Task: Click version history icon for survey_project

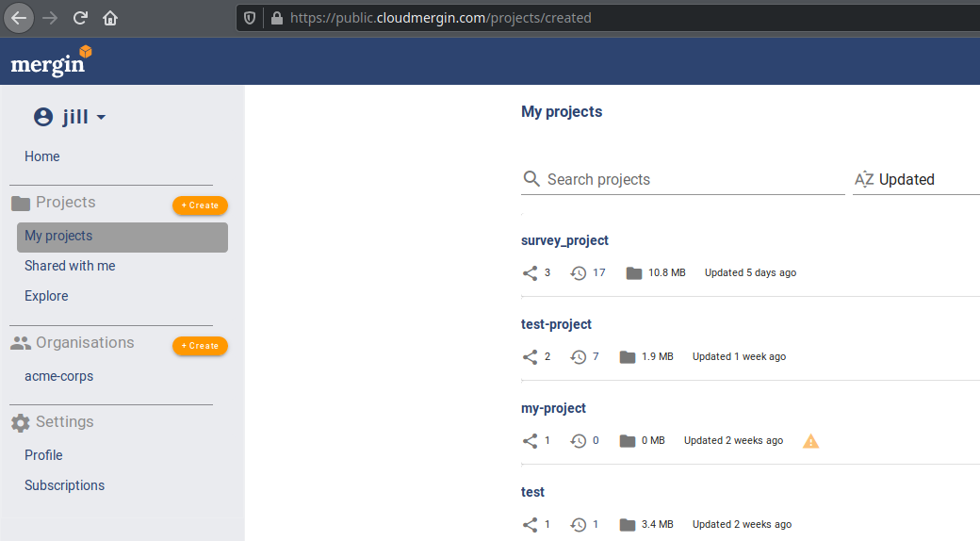Action: coord(579,273)
